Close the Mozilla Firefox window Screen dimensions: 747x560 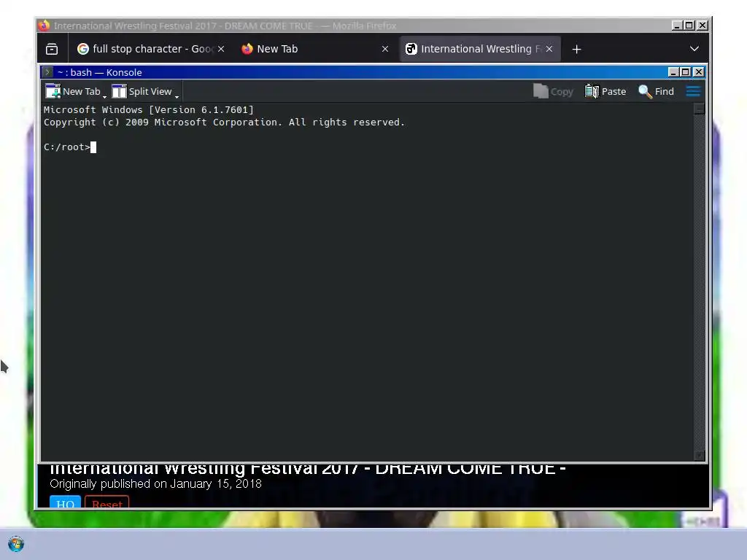(703, 26)
